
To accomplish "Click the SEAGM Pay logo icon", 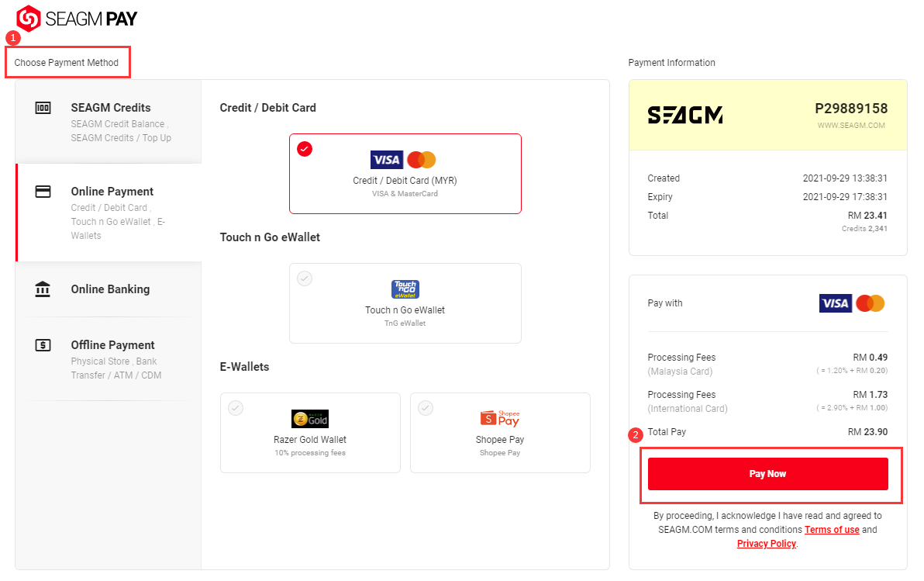I will point(28,19).
